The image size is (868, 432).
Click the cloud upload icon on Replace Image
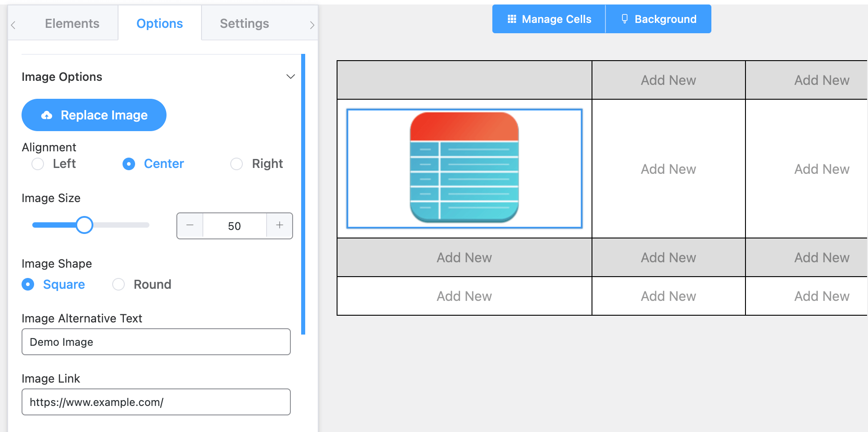pyautogui.click(x=47, y=115)
